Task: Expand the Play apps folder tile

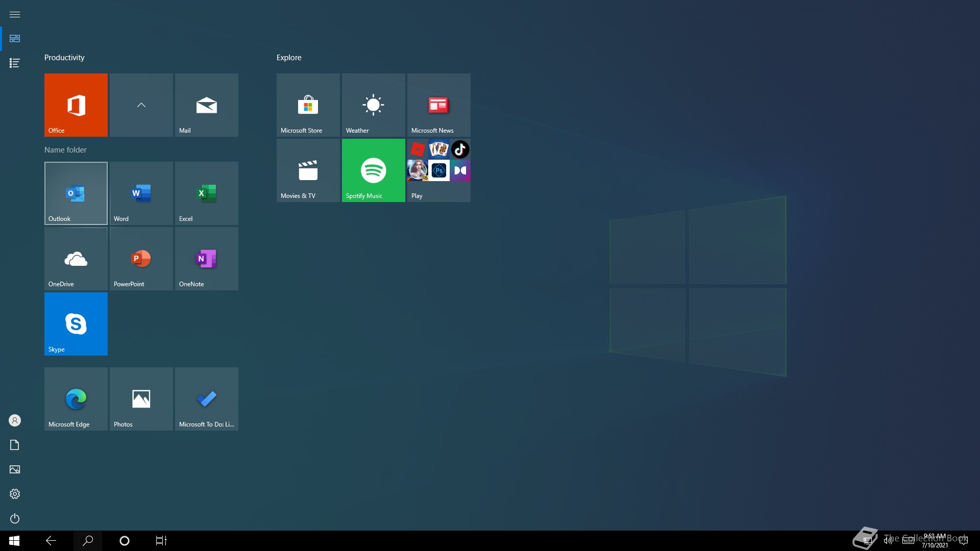Action: (x=439, y=170)
